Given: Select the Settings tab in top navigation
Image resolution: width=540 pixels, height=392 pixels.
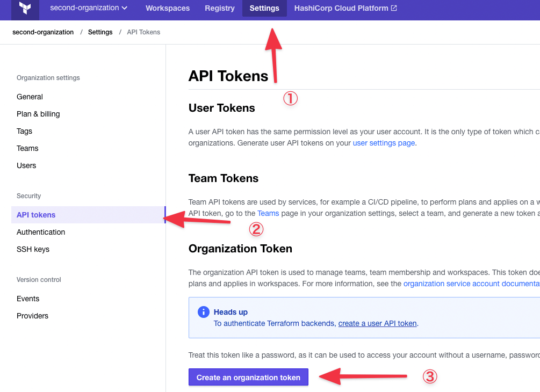Looking at the screenshot, I should 264,8.
